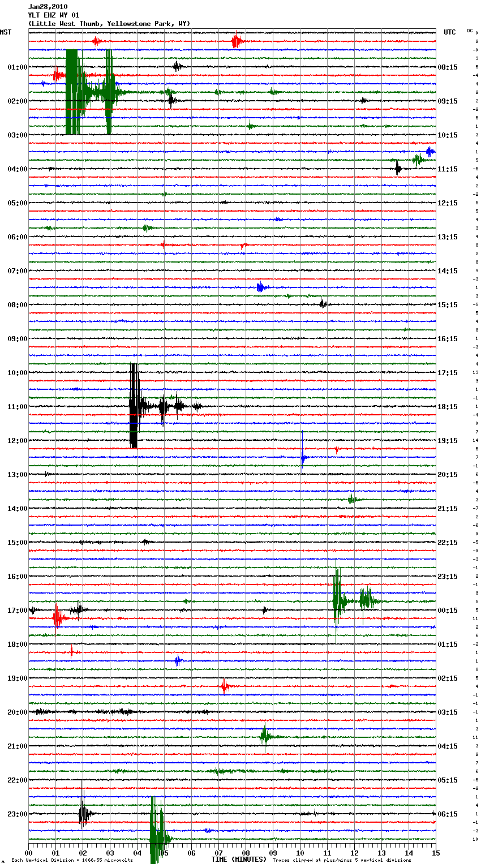Click the 06:15 UTC time label
The width and height of the screenshot is (481, 868).
448,814
